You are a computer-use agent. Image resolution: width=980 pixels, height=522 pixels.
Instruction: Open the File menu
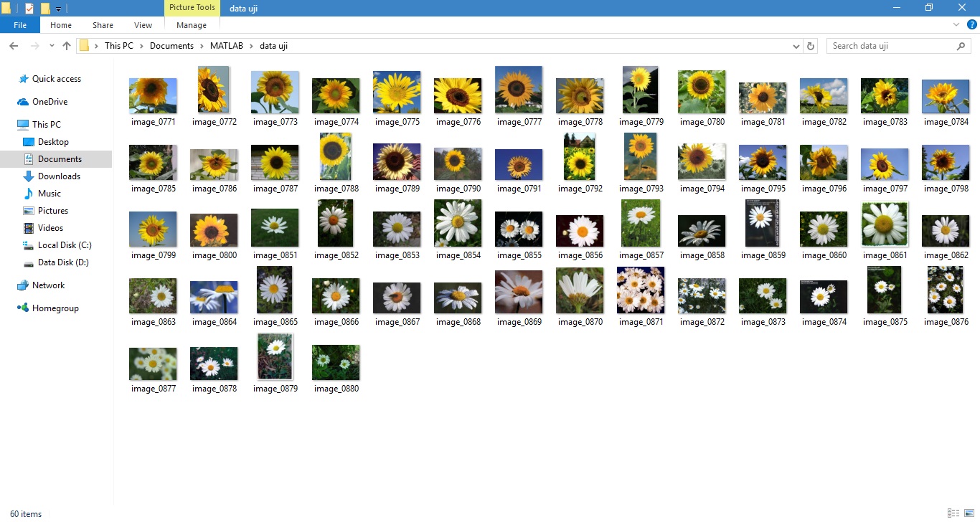[20, 25]
